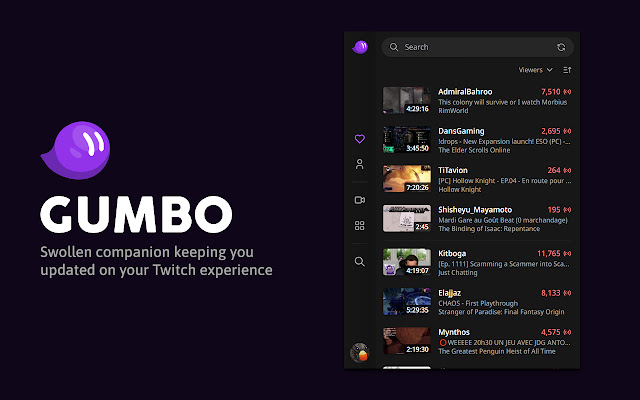Screen dimensions: 640x400
Task: Click live indicator icon next to 7,510
Action: (567, 92)
